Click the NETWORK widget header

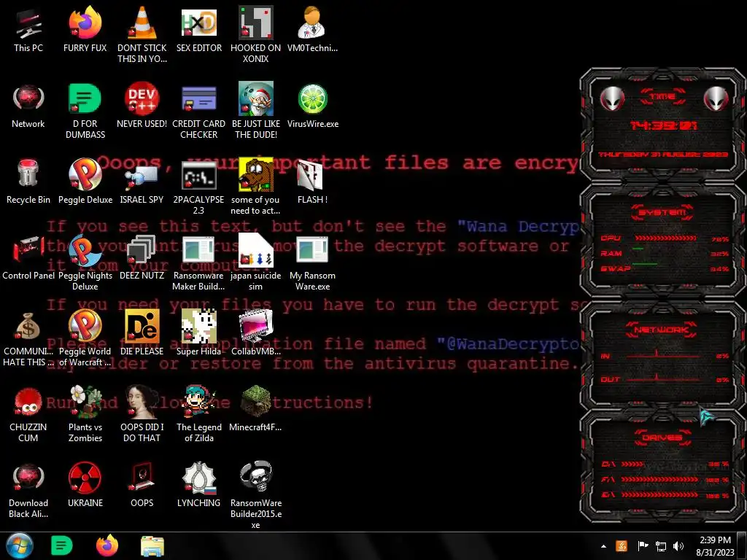pos(662,330)
